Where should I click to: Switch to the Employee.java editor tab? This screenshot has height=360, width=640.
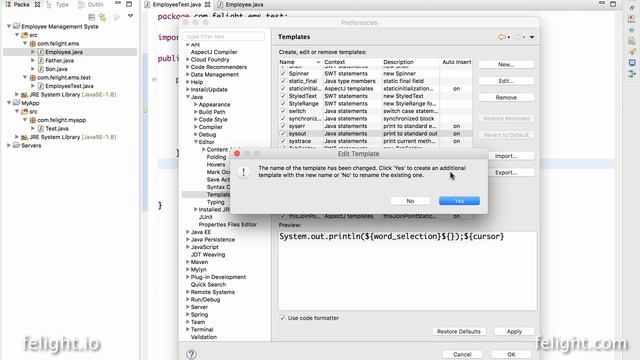click(x=244, y=4)
